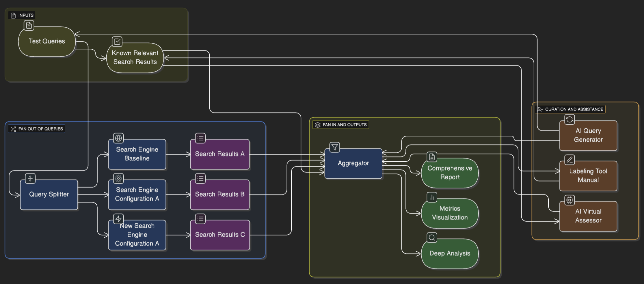Select the New Search Engine Configuration A node
Image resolution: width=644 pixels, height=284 pixels.
[x=137, y=235]
